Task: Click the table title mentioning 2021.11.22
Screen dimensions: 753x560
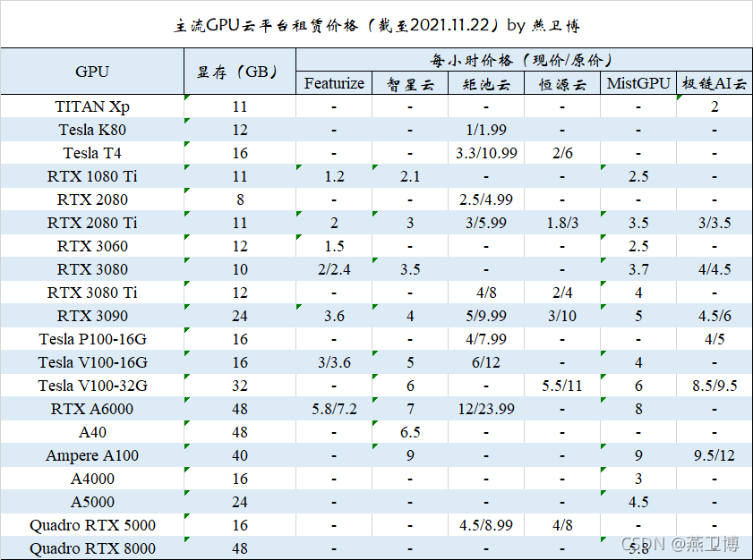Action: (376, 25)
